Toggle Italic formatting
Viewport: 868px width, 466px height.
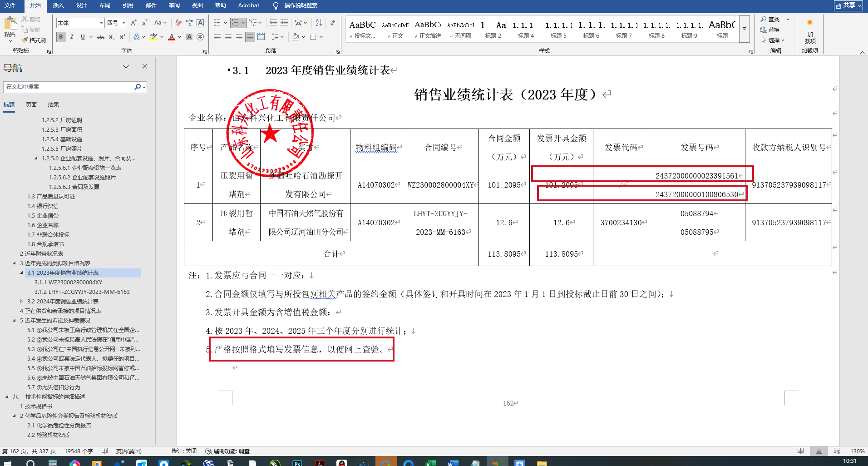pyautogui.click(x=72, y=37)
